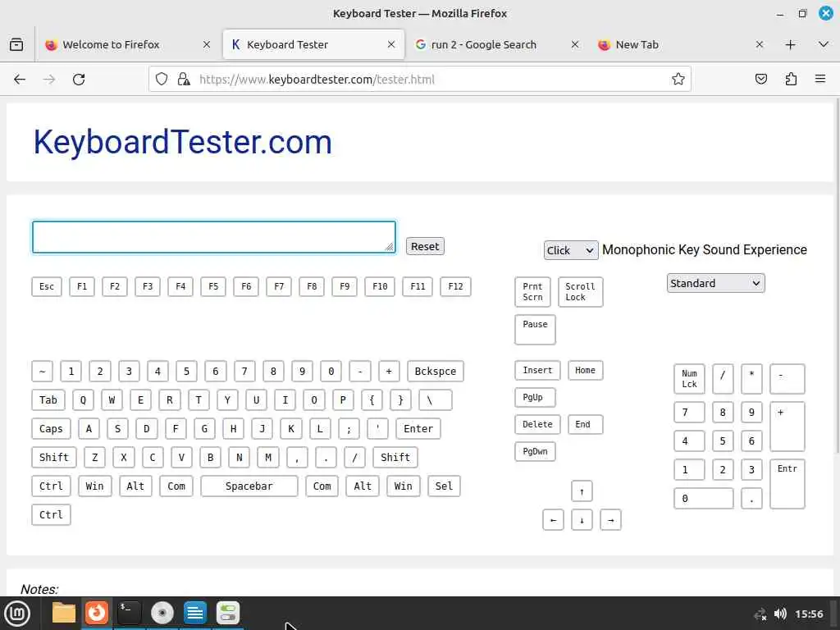
Task: View site security lock info
Action: [184, 80]
